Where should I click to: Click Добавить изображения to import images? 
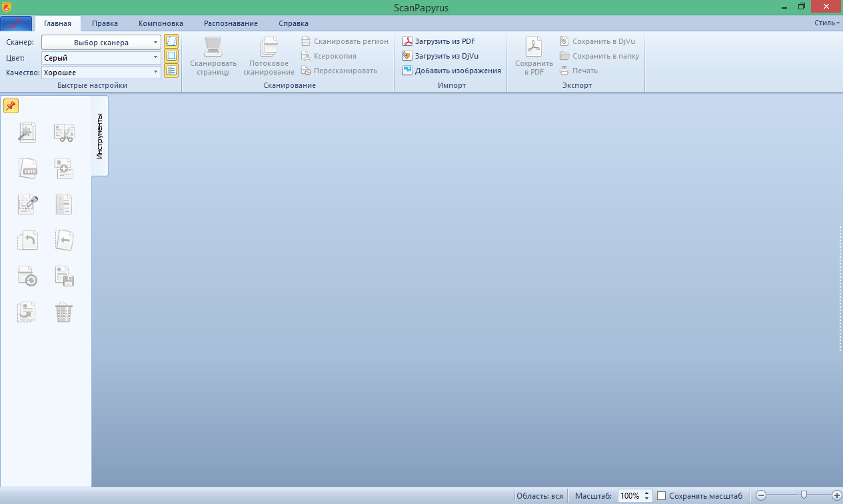coord(452,71)
